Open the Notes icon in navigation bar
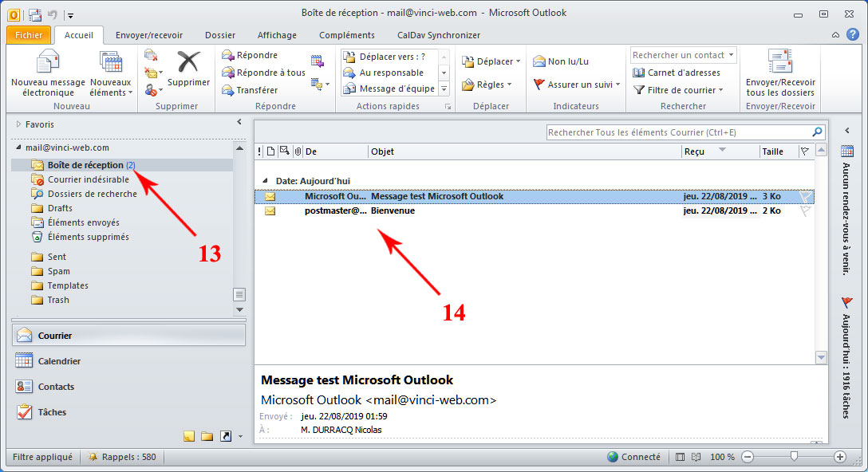The width and height of the screenshot is (868, 472). 189,437
